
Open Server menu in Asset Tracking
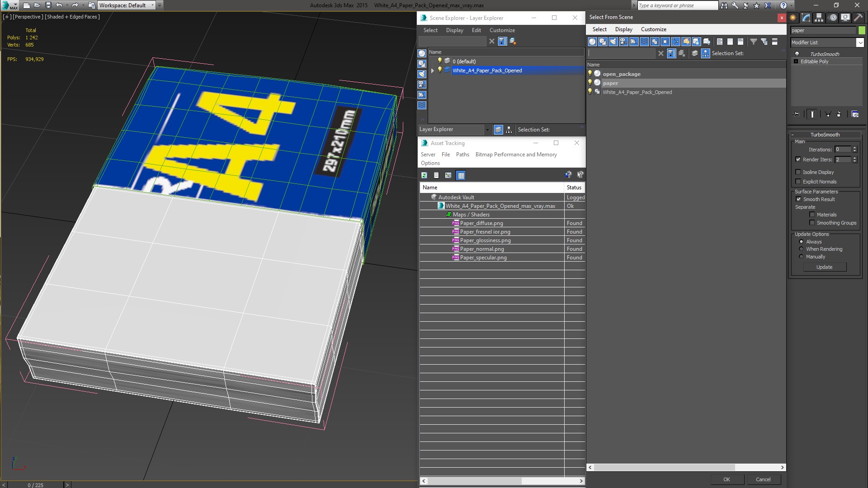click(x=428, y=155)
